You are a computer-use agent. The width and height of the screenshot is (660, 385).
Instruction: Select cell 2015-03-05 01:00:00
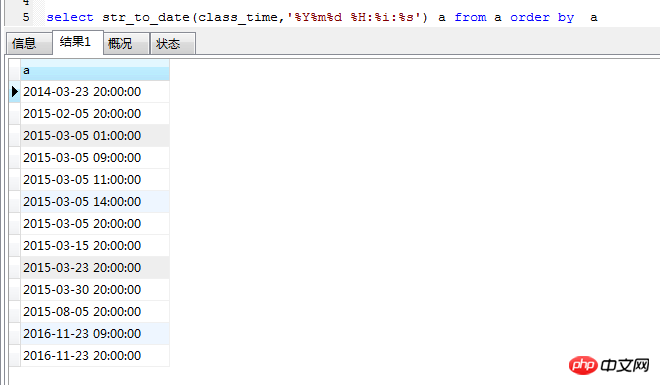click(95, 135)
